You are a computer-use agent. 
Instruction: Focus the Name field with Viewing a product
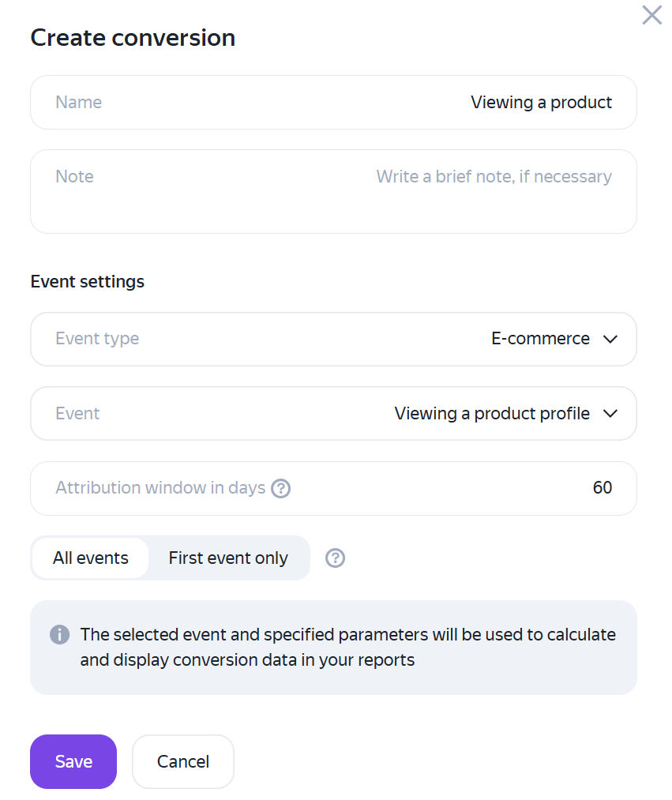point(334,102)
